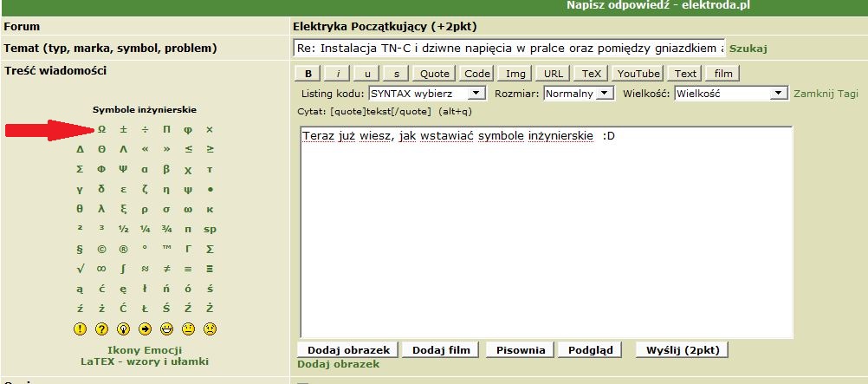This screenshot has height=384, width=868.
Task: Insert the § section symbol
Action: coord(80,250)
